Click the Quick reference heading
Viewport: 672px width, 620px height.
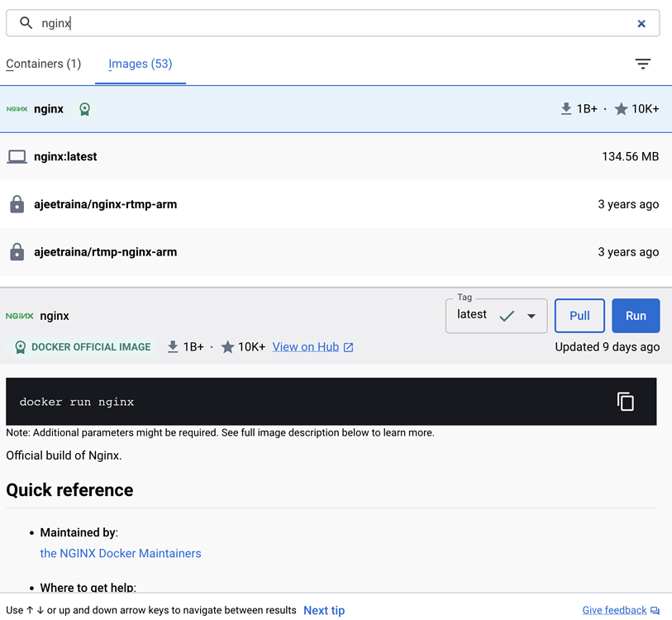click(69, 489)
